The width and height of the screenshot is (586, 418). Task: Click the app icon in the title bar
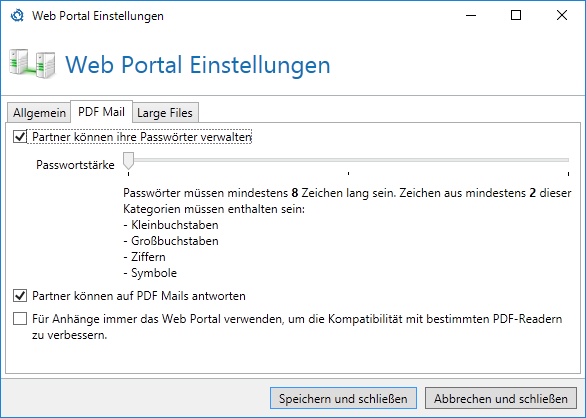[x=17, y=16]
